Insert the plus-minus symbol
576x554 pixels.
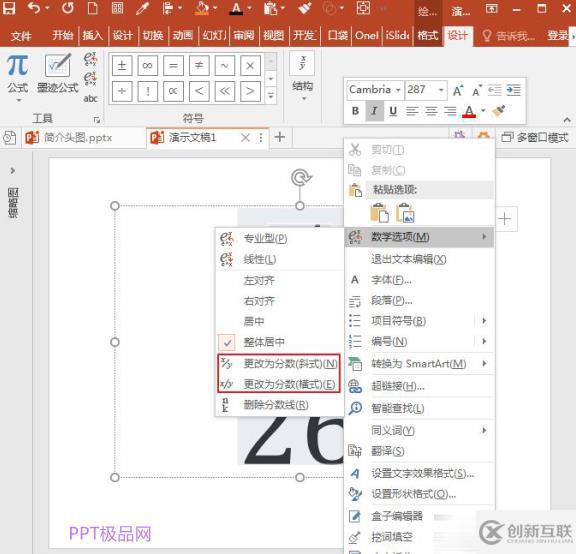[122, 65]
